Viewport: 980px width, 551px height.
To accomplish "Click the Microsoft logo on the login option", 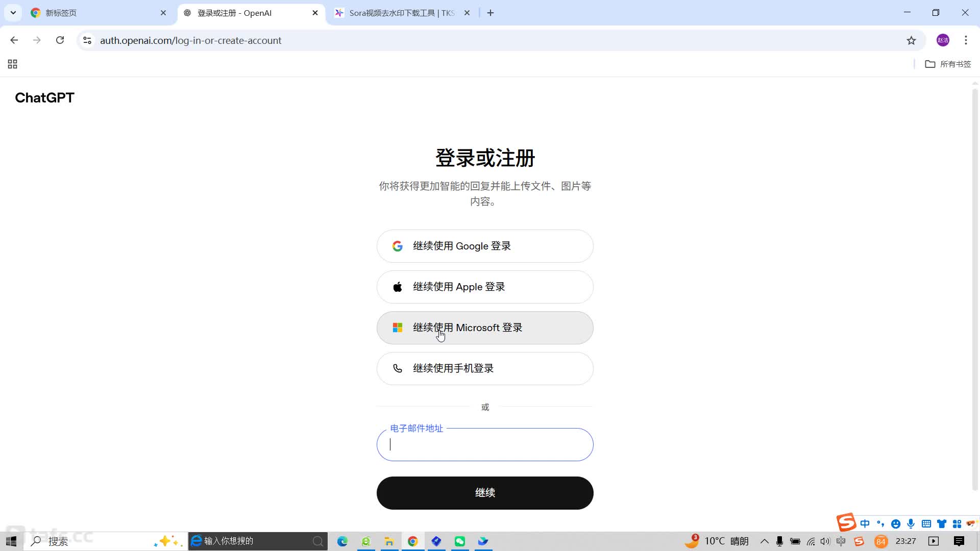I will coord(398,328).
